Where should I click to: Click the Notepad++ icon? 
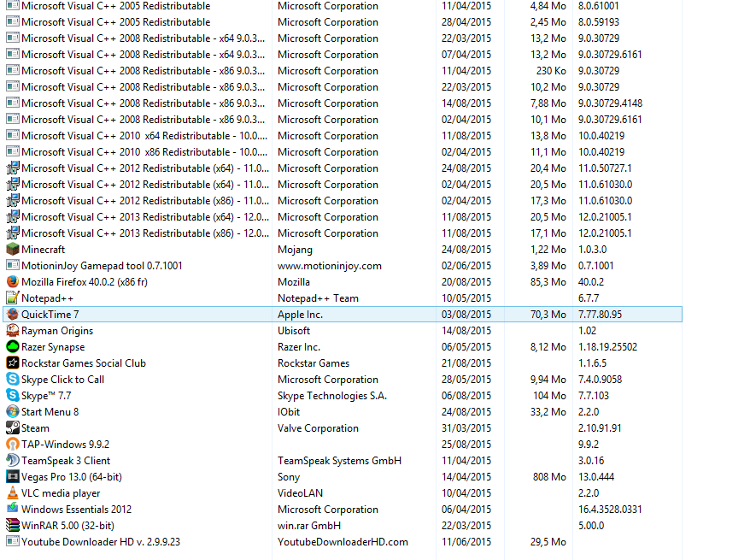tap(13, 298)
